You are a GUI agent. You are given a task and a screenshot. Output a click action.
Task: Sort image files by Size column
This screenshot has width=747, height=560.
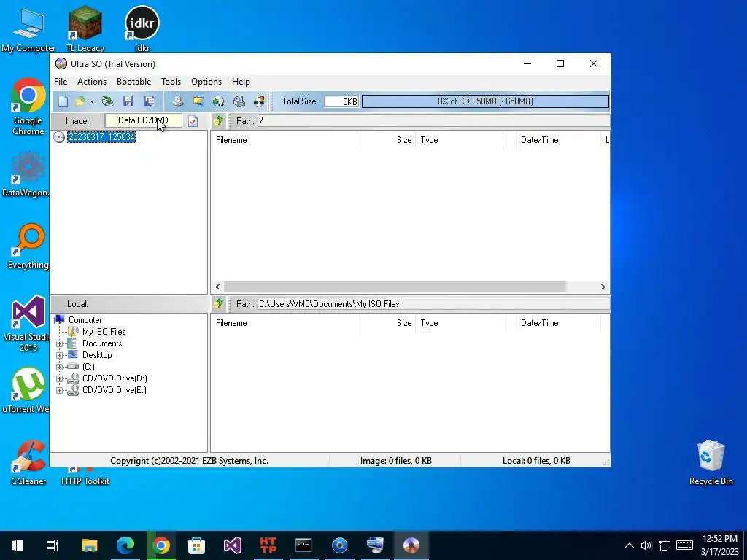(x=386, y=140)
